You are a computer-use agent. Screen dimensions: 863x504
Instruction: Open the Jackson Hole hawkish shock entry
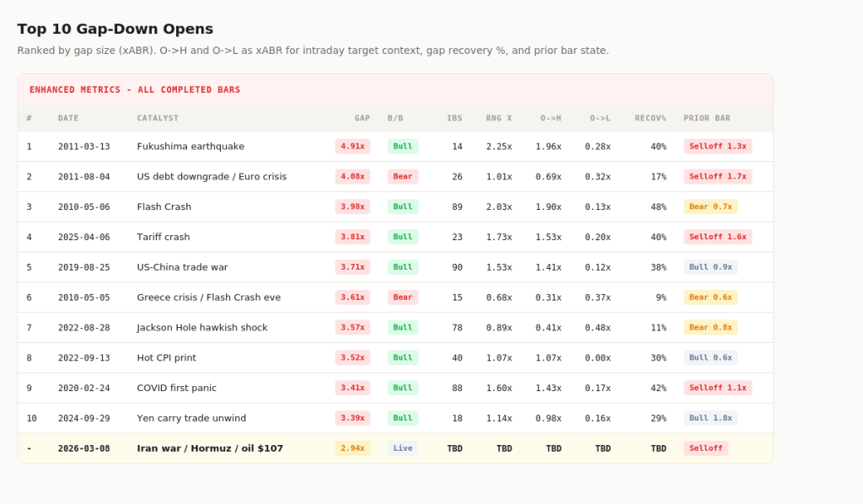tap(202, 327)
